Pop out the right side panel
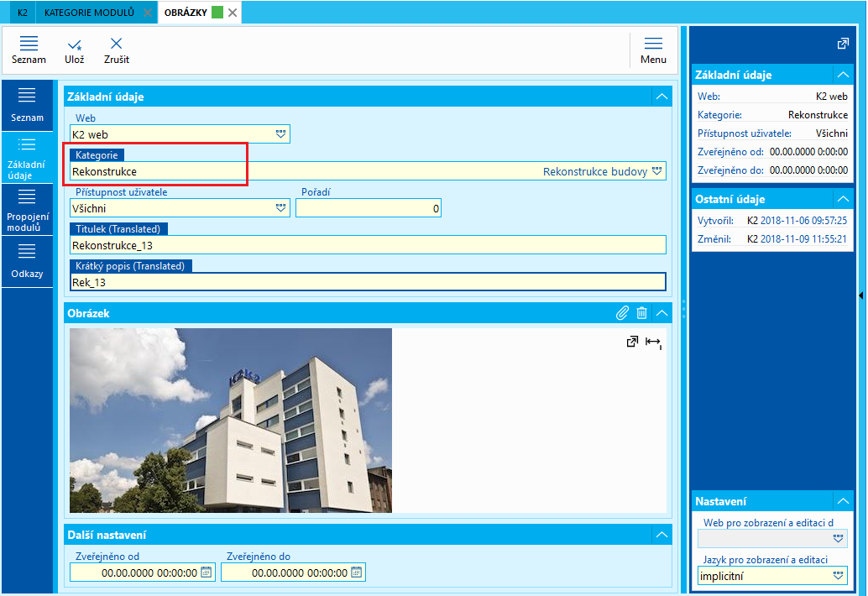Image resolution: width=868 pixels, height=596 pixels. click(843, 44)
